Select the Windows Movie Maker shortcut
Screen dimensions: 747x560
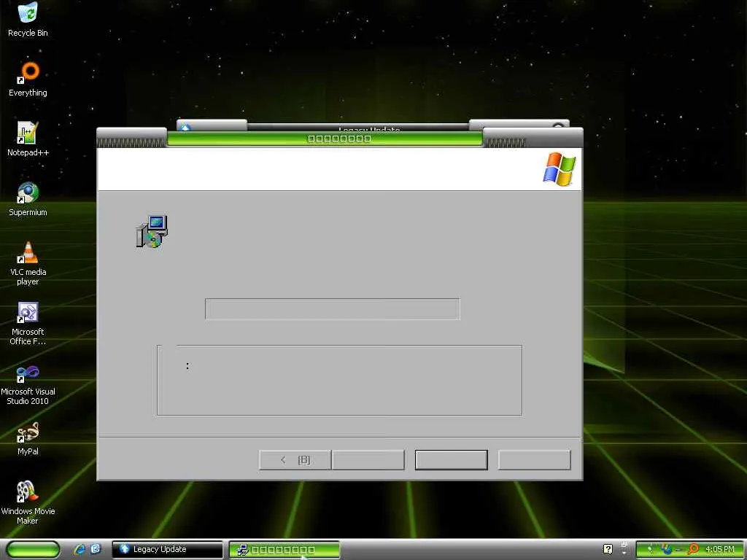pos(28,503)
